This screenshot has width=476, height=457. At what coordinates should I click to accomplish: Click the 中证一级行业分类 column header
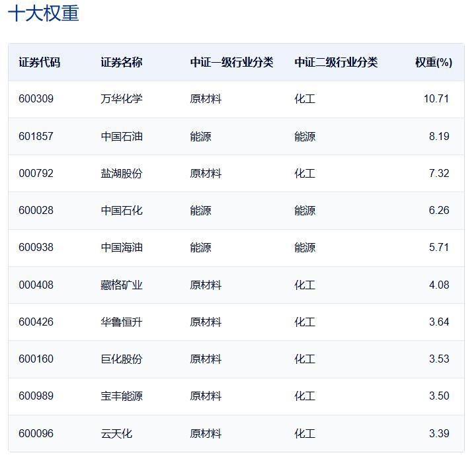point(231,62)
